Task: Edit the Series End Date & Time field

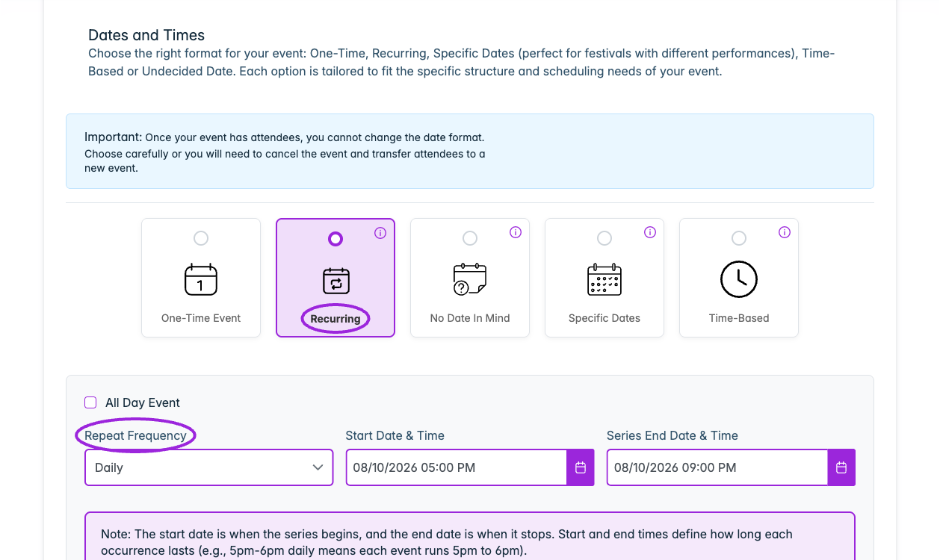Action: click(x=717, y=467)
